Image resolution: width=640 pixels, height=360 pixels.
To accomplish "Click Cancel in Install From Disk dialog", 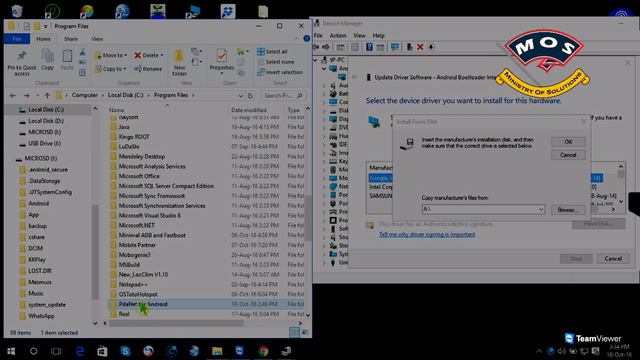I will [568, 155].
